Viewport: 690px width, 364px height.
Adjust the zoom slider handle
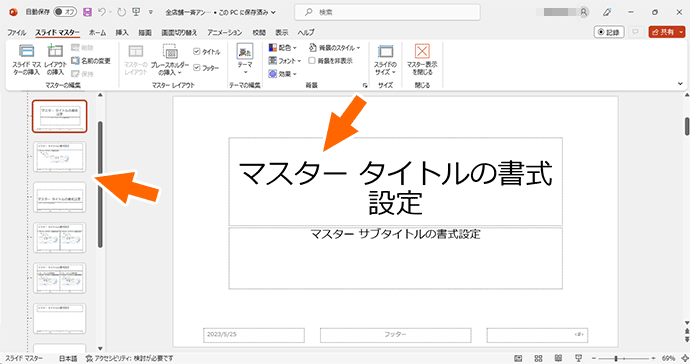pos(616,358)
